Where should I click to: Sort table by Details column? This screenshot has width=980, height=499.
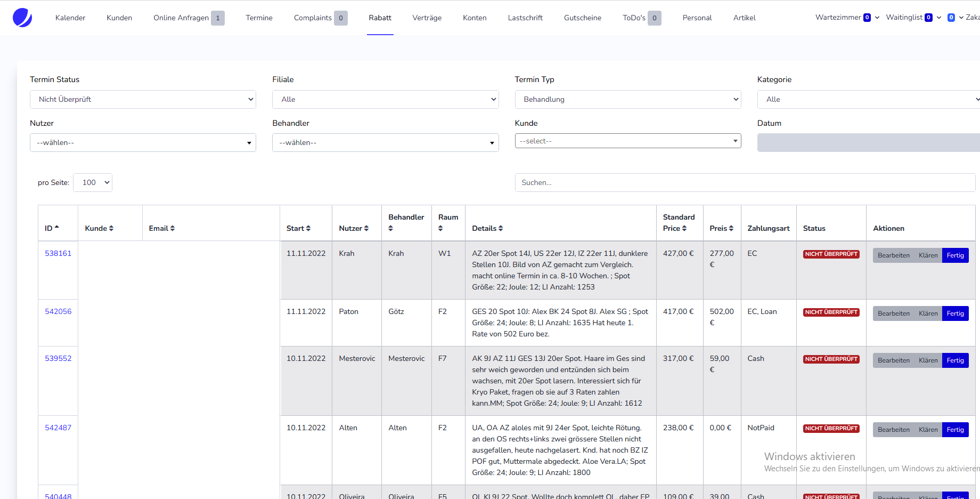pyautogui.click(x=487, y=228)
